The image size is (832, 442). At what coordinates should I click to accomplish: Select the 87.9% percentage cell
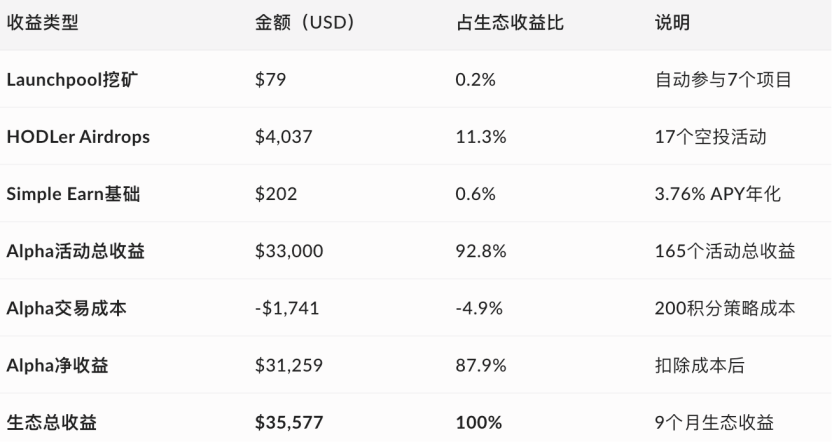coord(477,366)
